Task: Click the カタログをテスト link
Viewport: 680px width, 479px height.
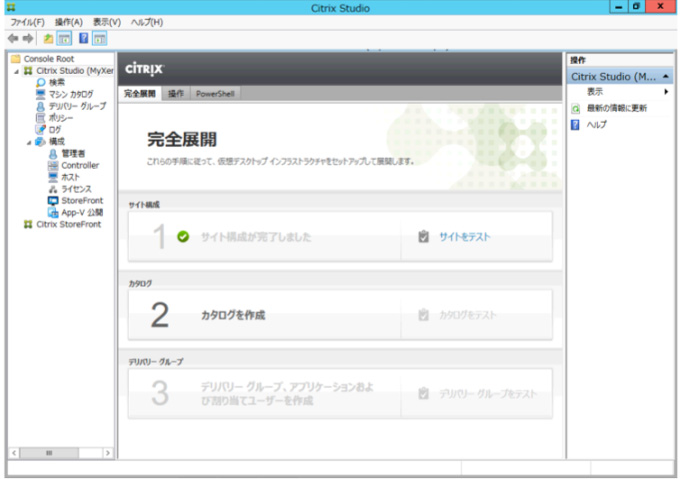Action: click(468, 315)
